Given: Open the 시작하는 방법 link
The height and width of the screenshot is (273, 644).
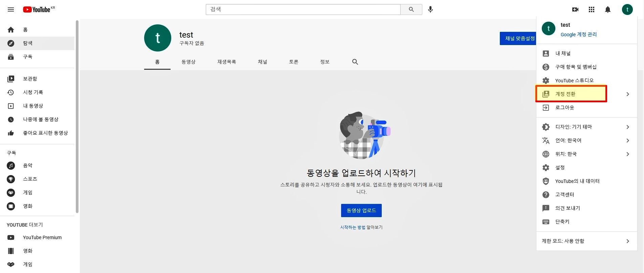Looking at the screenshot, I should click(353, 227).
